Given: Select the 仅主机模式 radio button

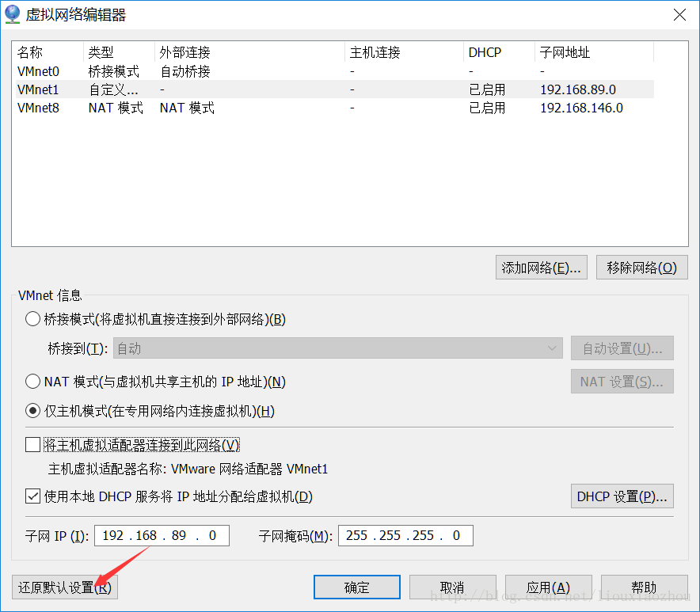Looking at the screenshot, I should [x=32, y=411].
